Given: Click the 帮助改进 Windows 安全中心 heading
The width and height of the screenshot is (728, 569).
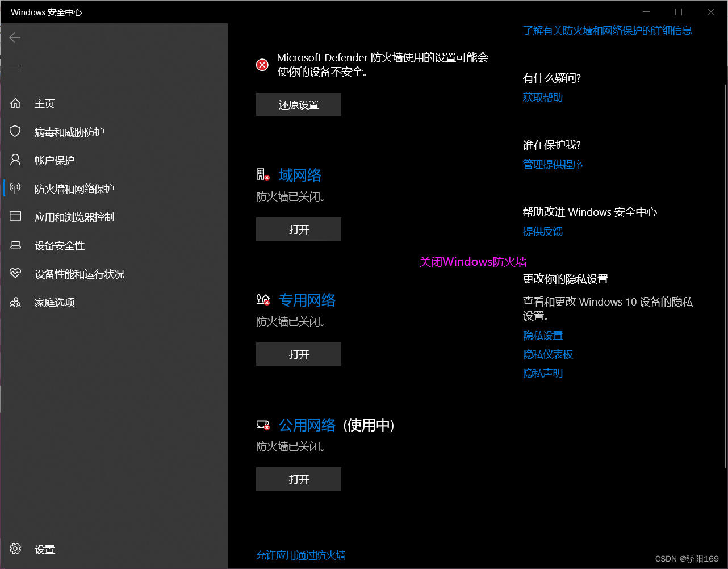Looking at the screenshot, I should click(590, 212).
